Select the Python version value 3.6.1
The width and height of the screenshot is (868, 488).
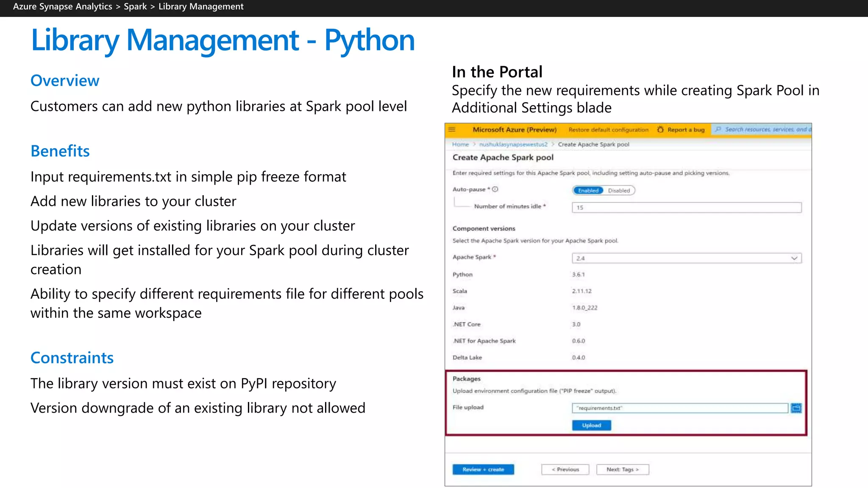coord(578,274)
